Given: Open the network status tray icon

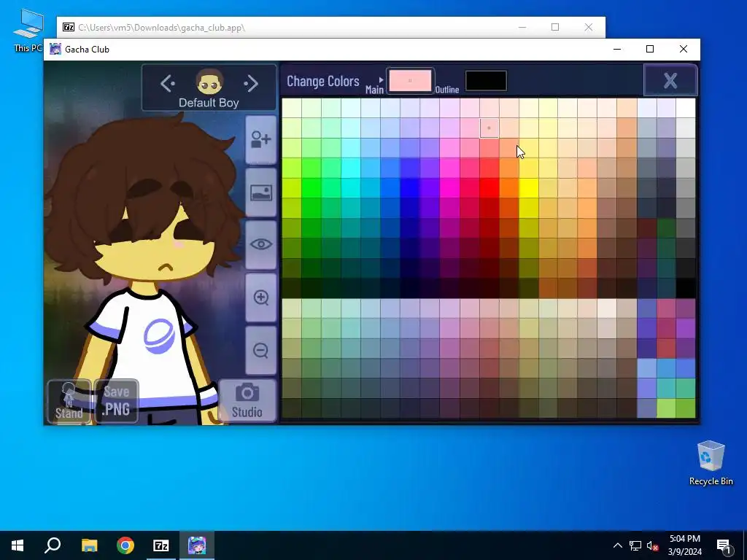Looking at the screenshot, I should 635,545.
